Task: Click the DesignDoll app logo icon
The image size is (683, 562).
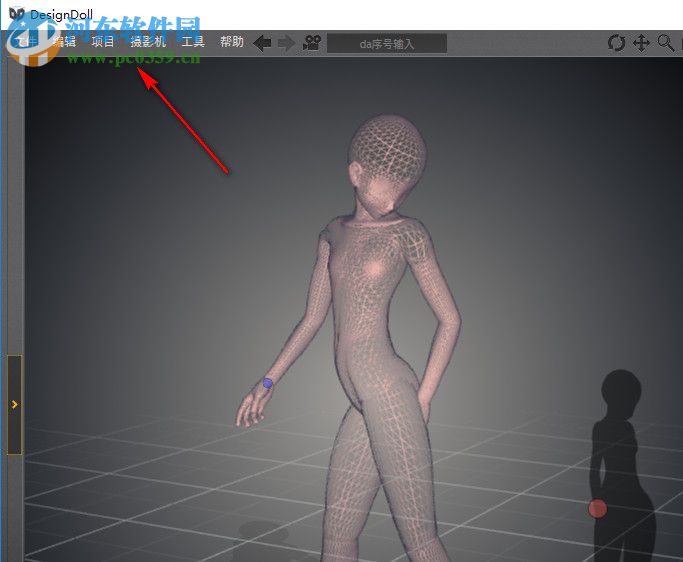Action: pyautogui.click(x=17, y=14)
